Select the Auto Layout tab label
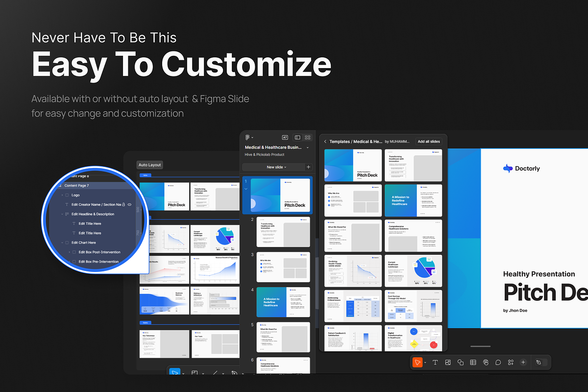588x392 pixels. (150, 165)
